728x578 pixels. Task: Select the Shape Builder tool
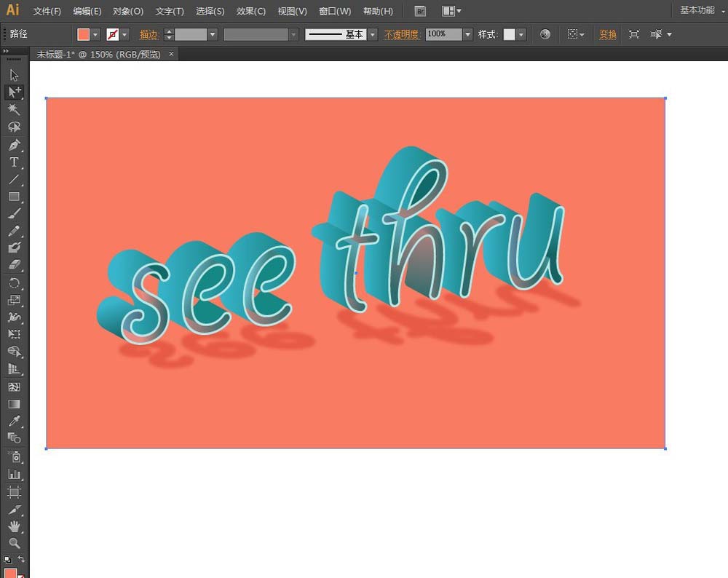tap(14, 352)
